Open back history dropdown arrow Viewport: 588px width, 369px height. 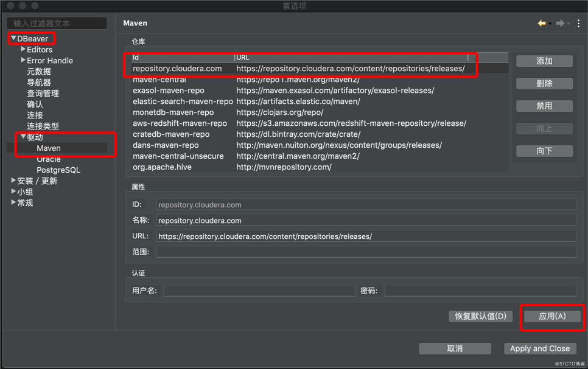click(550, 24)
